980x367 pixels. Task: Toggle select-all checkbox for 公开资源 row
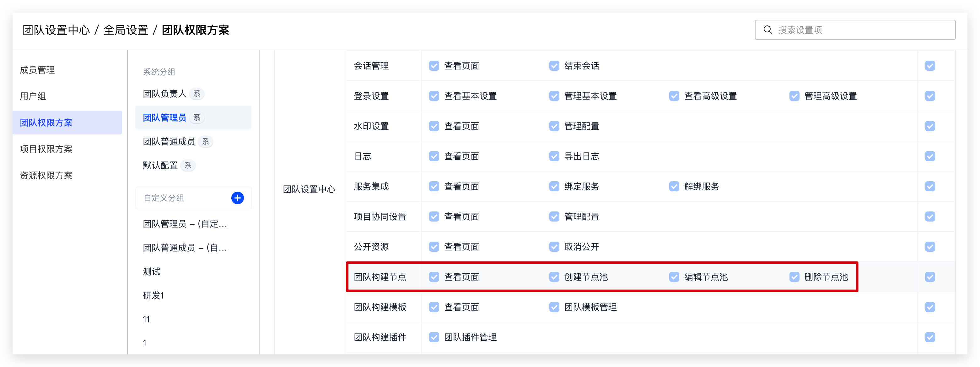tap(930, 247)
